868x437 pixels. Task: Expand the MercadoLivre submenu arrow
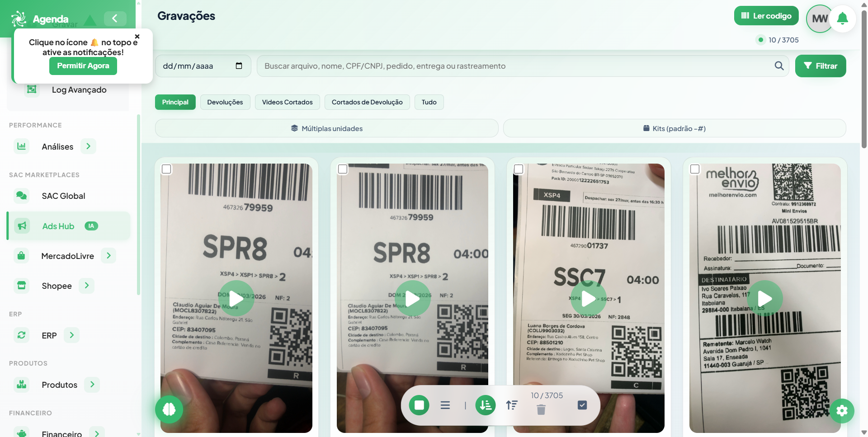click(108, 256)
